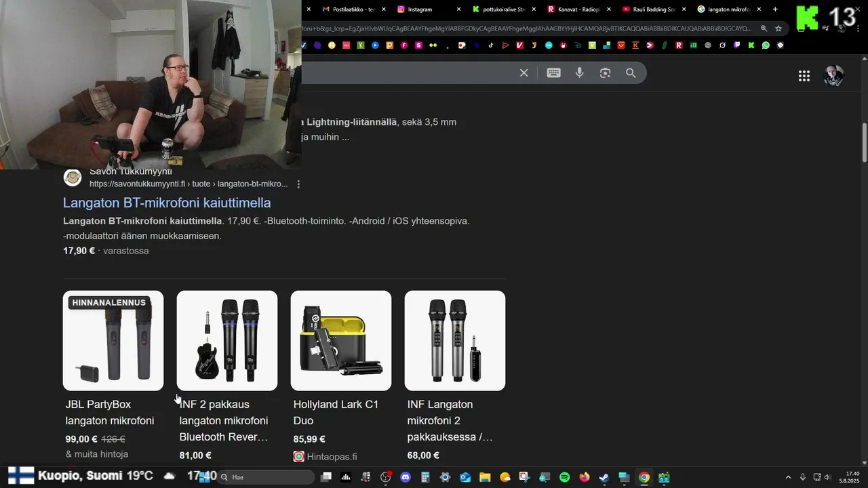Clear the Google search box text

click(524, 73)
